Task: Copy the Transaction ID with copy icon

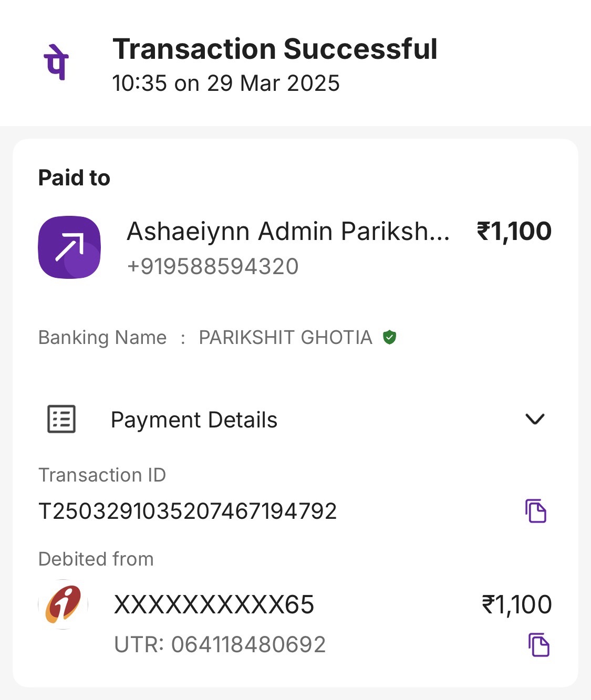Action: pyautogui.click(x=536, y=511)
